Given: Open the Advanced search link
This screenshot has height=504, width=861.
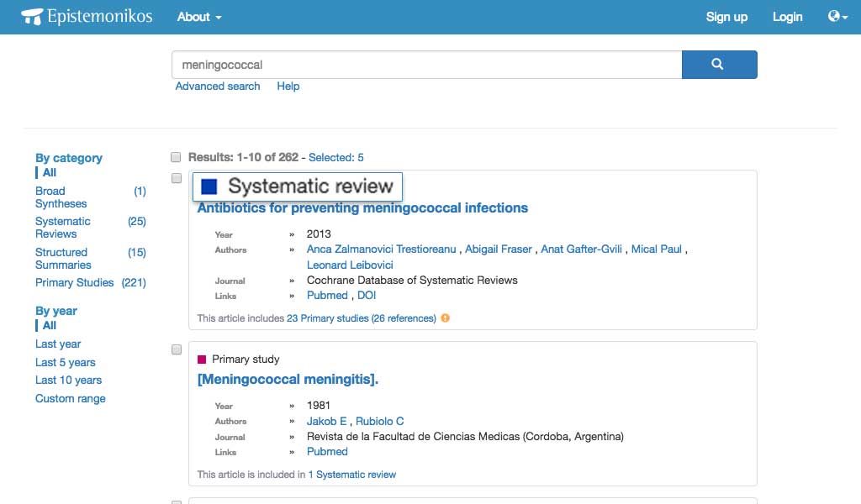Looking at the screenshot, I should pos(218,87).
